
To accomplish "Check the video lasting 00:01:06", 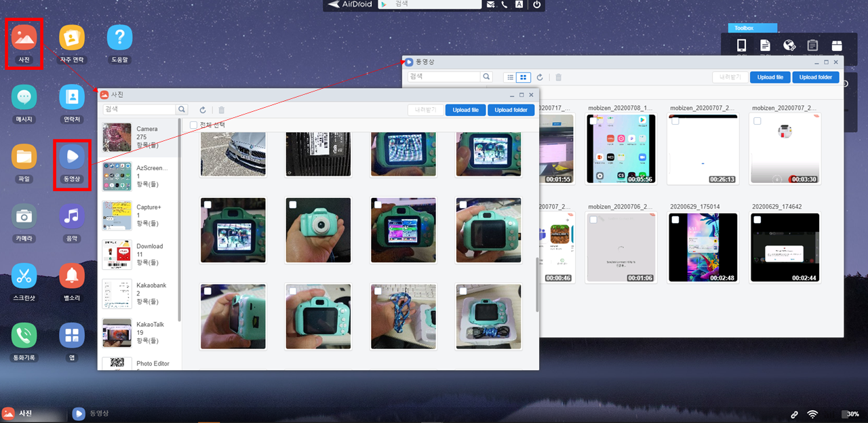I will pos(593,220).
